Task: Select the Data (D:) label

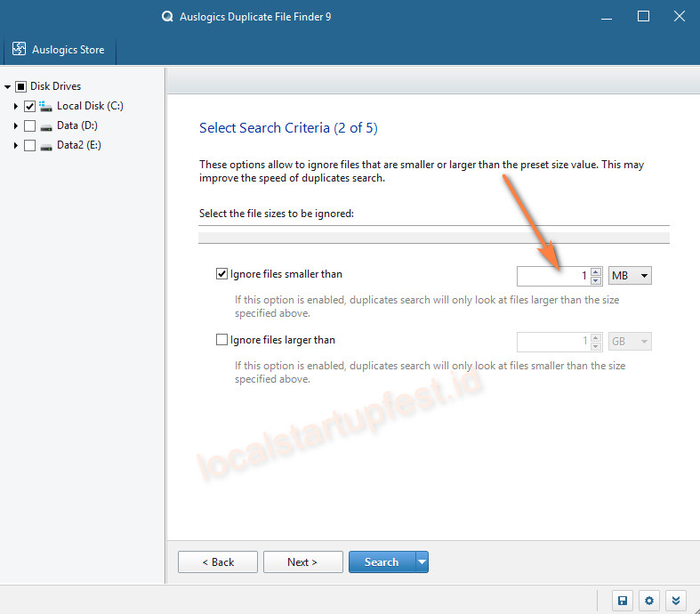Action: [77, 125]
